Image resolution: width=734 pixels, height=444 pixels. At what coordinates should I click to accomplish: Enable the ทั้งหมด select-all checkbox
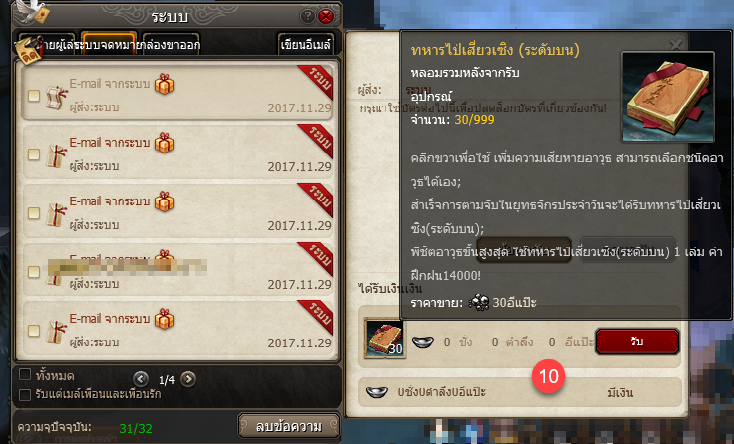click(25, 374)
